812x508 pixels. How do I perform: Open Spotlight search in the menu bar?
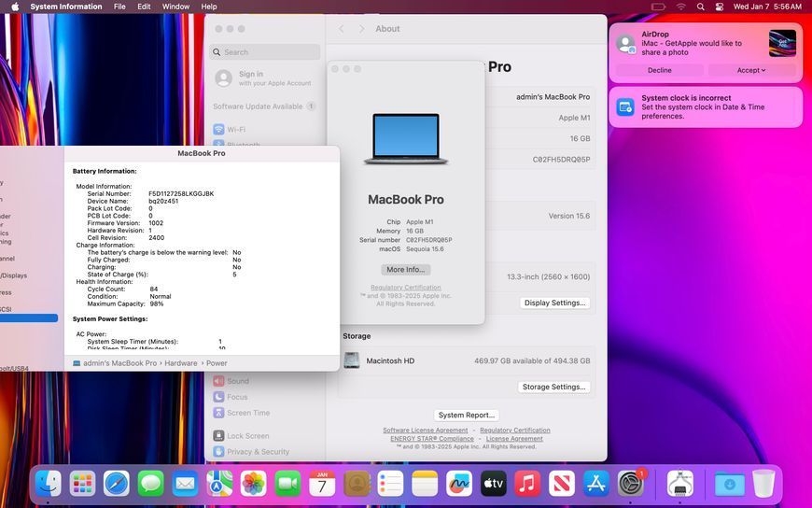(700, 7)
